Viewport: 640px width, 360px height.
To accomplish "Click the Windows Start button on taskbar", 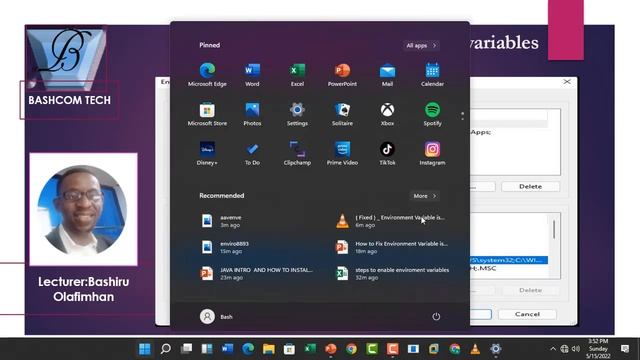I will pyautogui.click(x=144, y=349).
